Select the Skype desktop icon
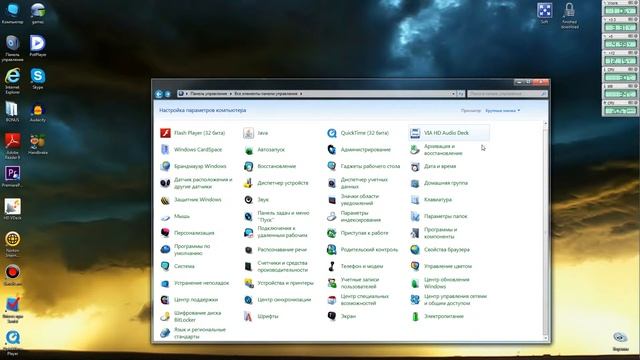This screenshot has height=360, width=640. coord(38,78)
